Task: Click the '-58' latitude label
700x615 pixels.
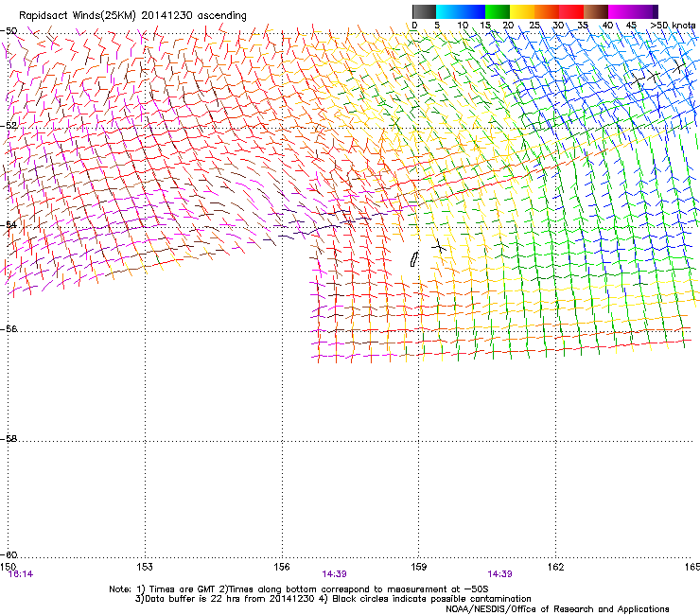Action: click(9, 439)
